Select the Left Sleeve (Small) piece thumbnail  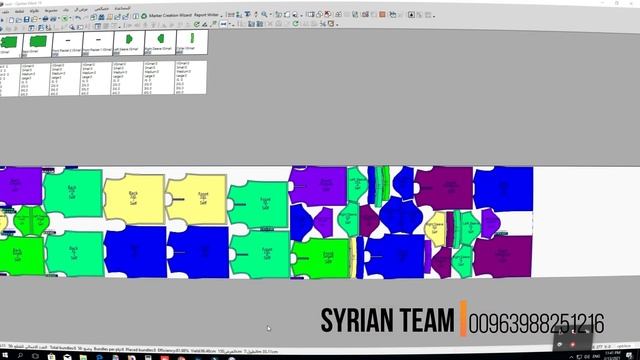pos(129,43)
